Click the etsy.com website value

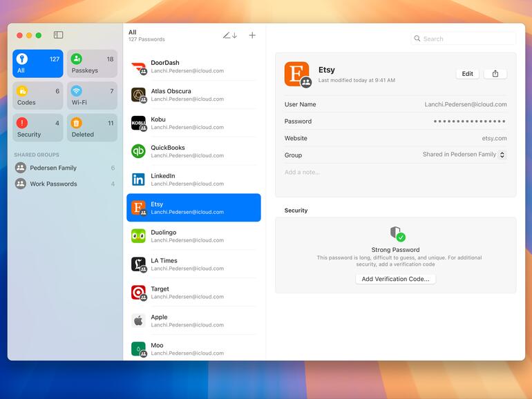(x=494, y=138)
